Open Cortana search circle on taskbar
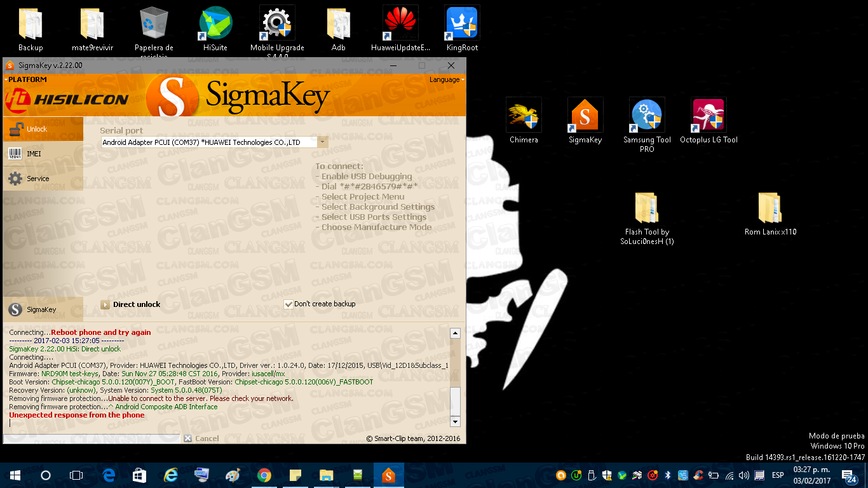The width and height of the screenshot is (868, 488). [46, 475]
